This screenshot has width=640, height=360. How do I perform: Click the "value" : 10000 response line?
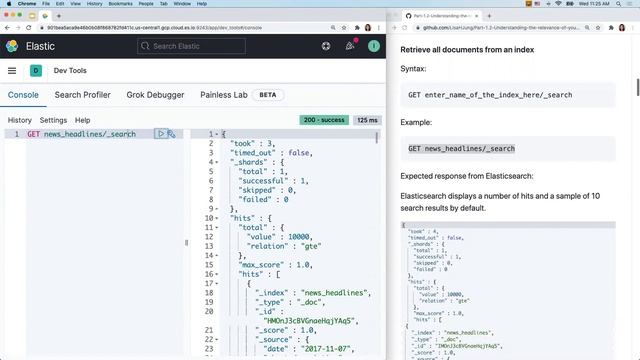coord(280,237)
